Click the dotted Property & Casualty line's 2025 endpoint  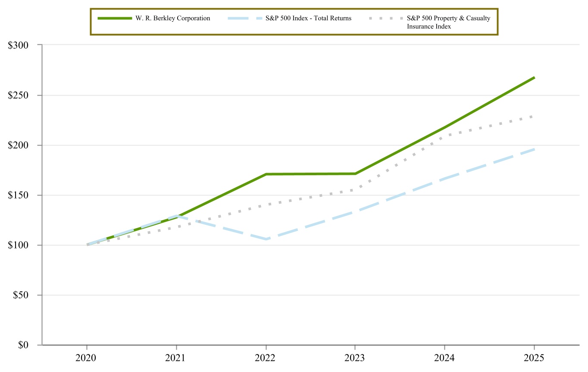coord(534,116)
